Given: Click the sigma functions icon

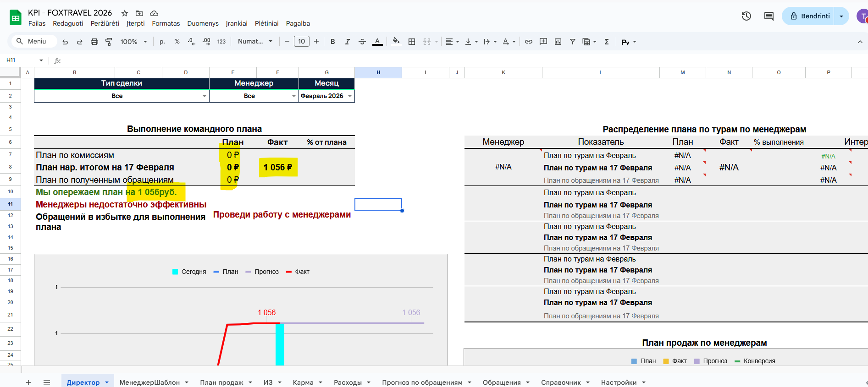Looking at the screenshot, I should pyautogui.click(x=606, y=42).
